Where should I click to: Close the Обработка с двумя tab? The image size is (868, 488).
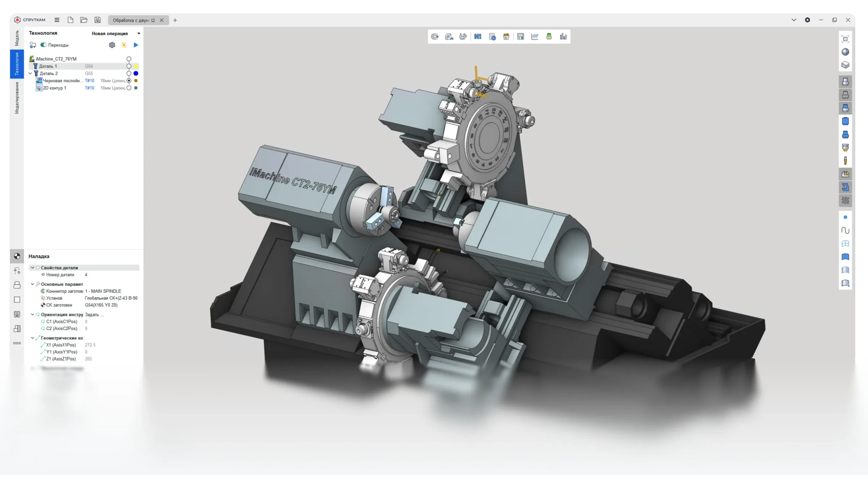tap(162, 20)
